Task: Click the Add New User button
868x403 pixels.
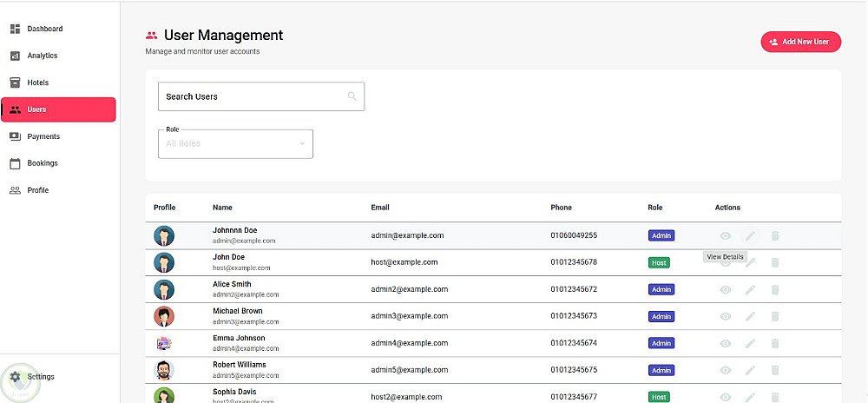Action: (x=800, y=42)
